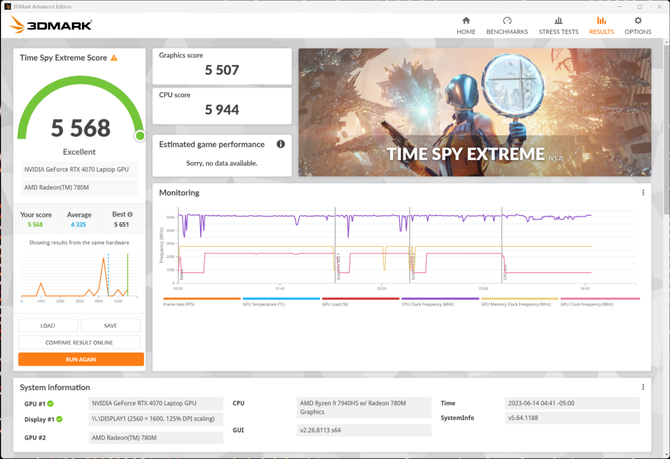Go to Benchmarks section
Screen dimensions: 670x459
pos(507,26)
